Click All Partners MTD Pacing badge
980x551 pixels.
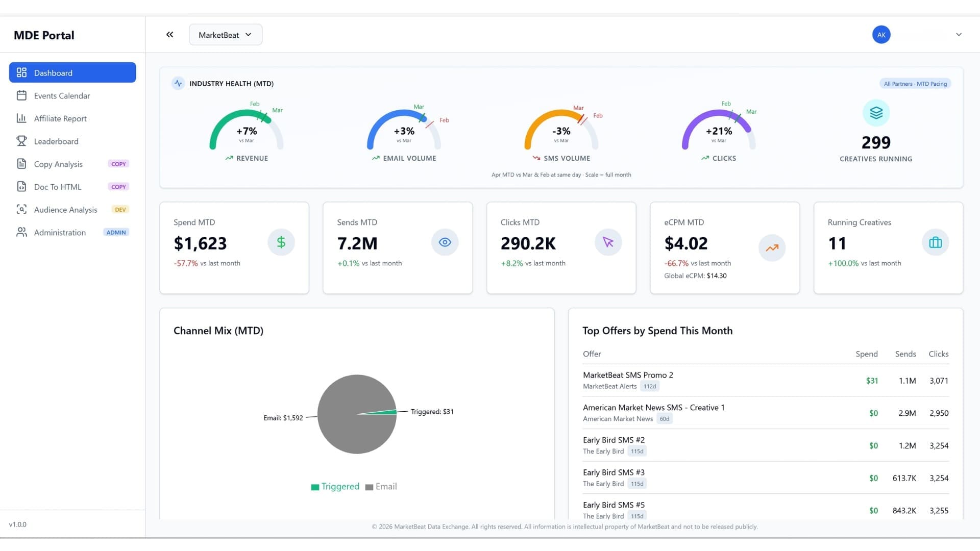pyautogui.click(x=915, y=84)
